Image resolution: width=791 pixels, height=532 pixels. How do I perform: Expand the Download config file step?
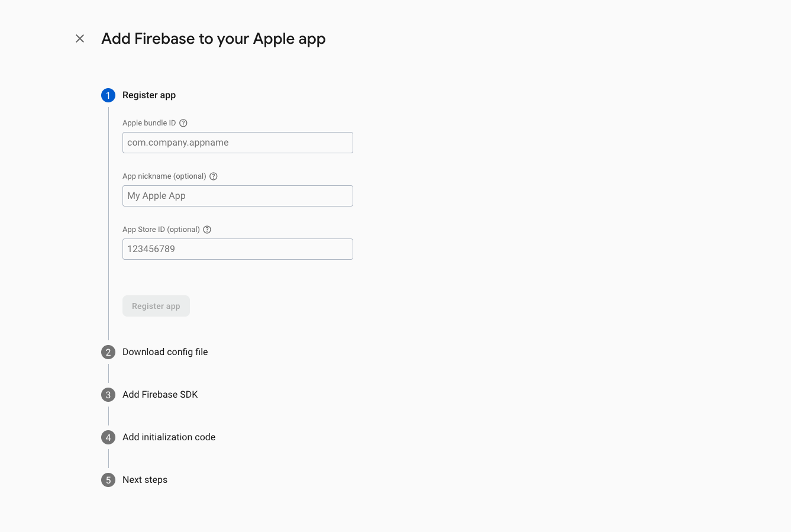click(165, 352)
